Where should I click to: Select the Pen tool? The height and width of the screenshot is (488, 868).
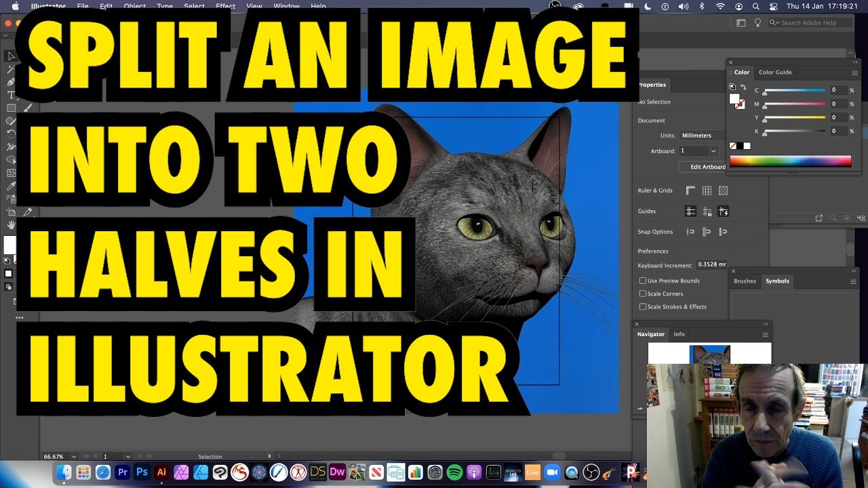pos(11,82)
